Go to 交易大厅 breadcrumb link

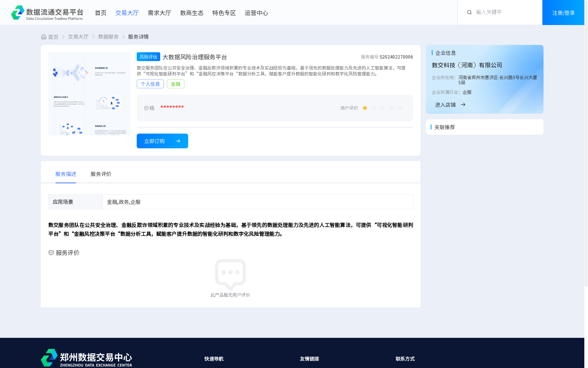click(x=78, y=37)
